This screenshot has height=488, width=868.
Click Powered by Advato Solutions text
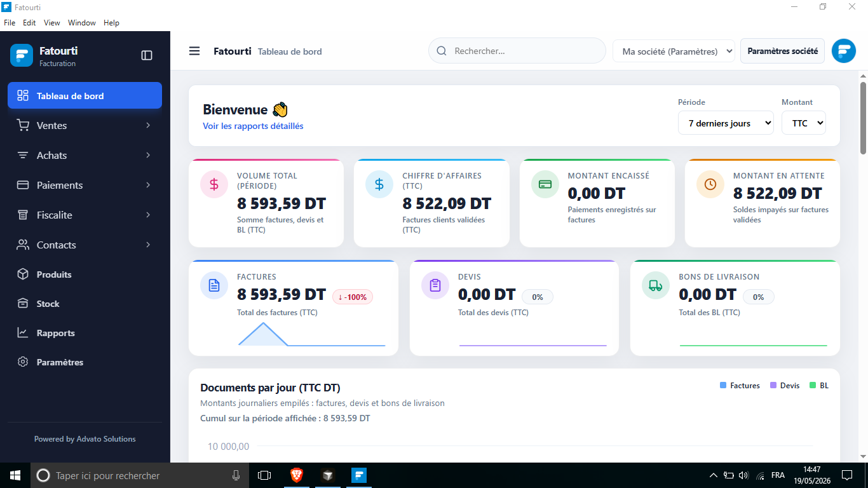[85, 438]
